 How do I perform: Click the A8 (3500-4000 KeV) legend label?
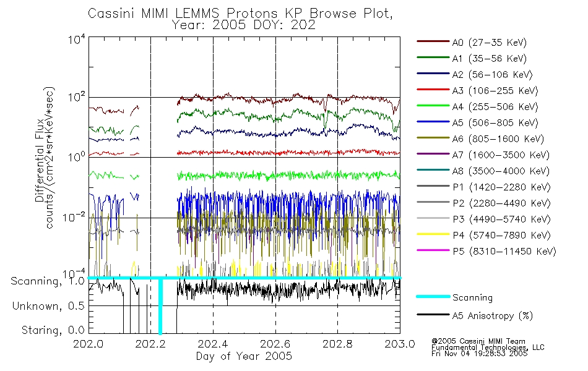tap(501, 172)
